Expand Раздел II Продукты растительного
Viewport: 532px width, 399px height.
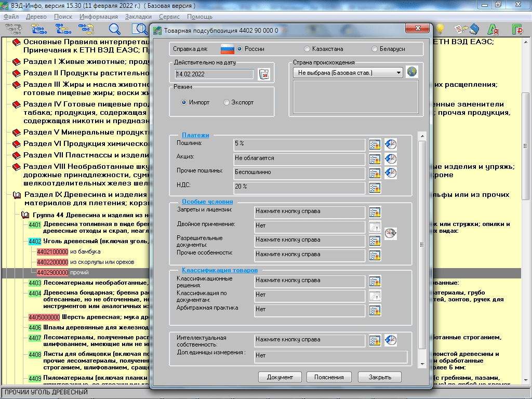[x=16, y=73]
